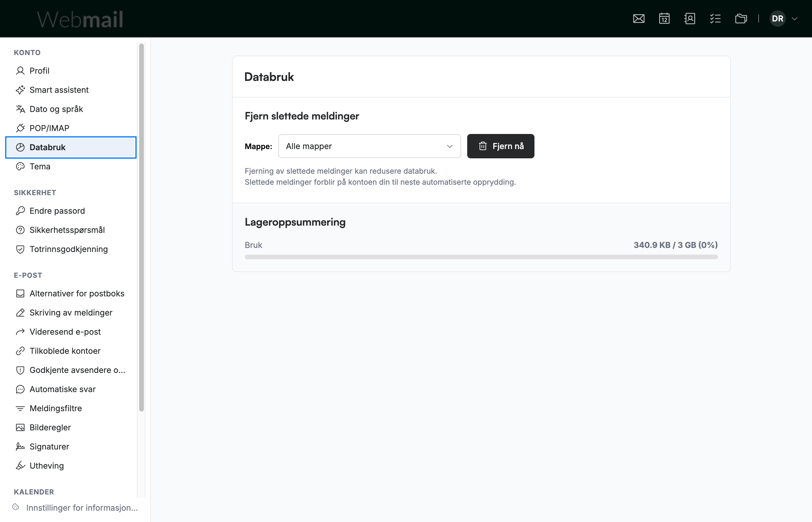Go to Smart assistent settings
The image size is (812, 522).
click(x=71, y=90)
